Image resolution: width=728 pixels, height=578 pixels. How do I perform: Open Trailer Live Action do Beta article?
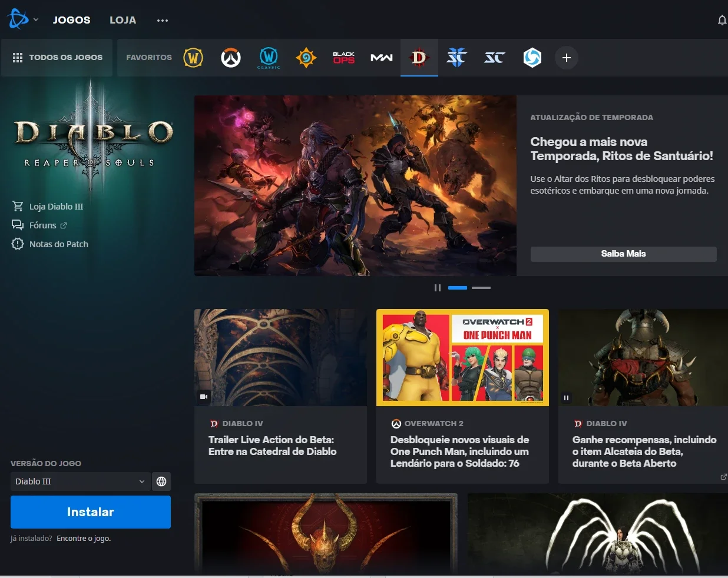click(x=272, y=446)
